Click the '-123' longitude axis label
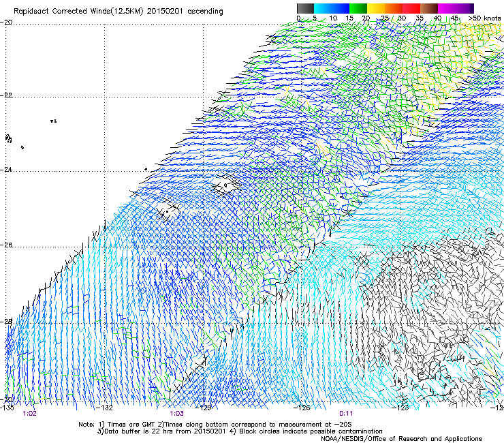 pyautogui.click(x=400, y=408)
